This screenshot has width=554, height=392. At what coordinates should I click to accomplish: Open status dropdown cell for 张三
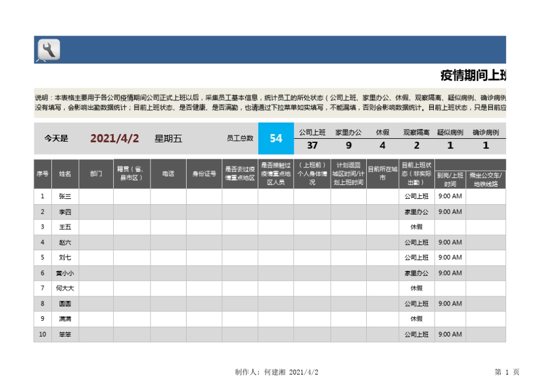coord(416,196)
